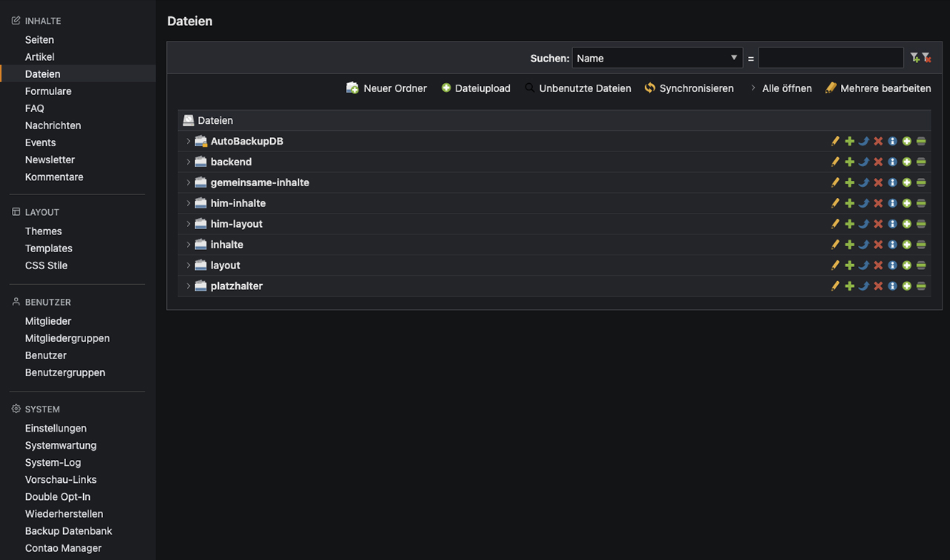The image size is (950, 560).
Task: Open the Suchen field dropdown showing Name
Action: 657,58
